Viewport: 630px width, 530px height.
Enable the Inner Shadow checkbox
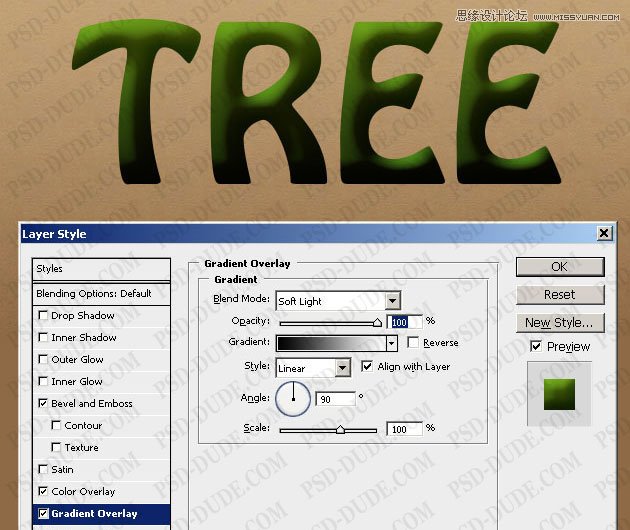pyautogui.click(x=43, y=337)
